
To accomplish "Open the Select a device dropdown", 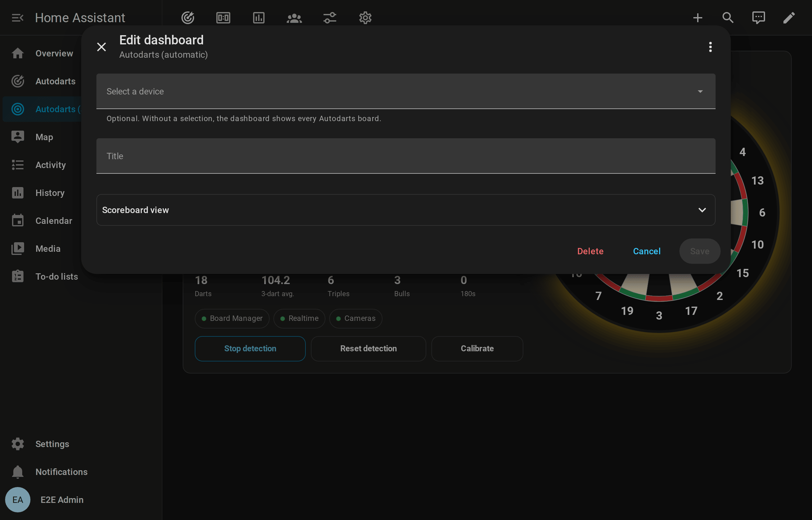I will 406,91.
